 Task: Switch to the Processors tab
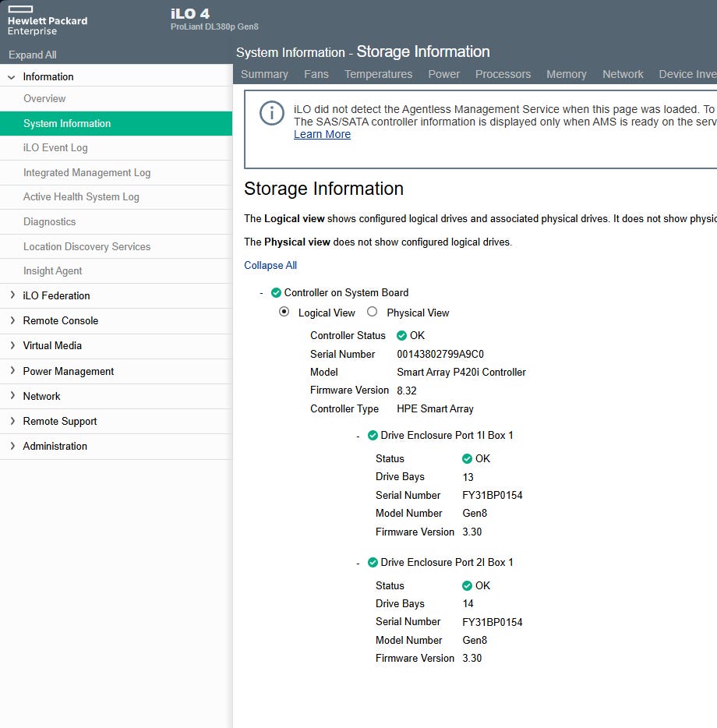pos(503,74)
